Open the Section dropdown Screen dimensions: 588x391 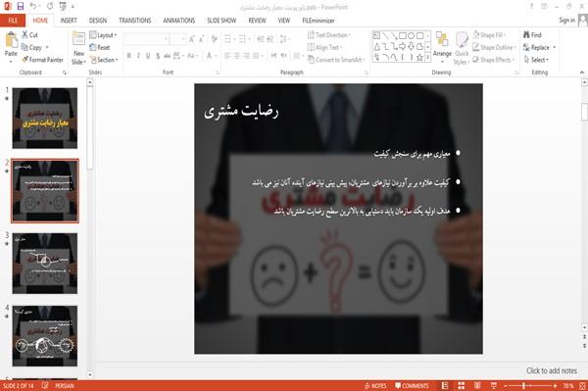pos(104,60)
